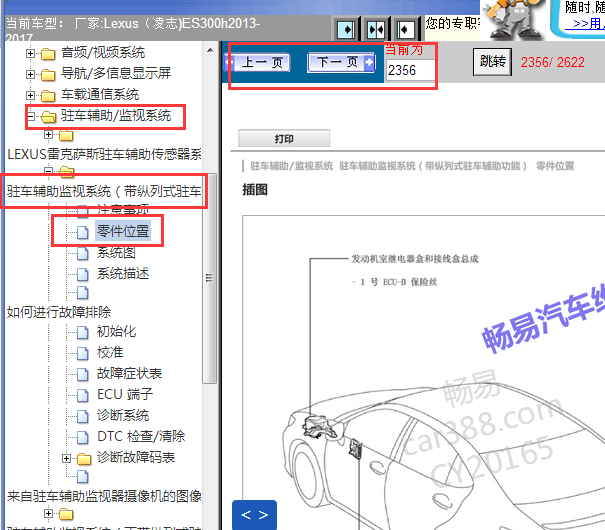
Task: Click the 2356/ 2622 page counter
Action: coord(553,62)
